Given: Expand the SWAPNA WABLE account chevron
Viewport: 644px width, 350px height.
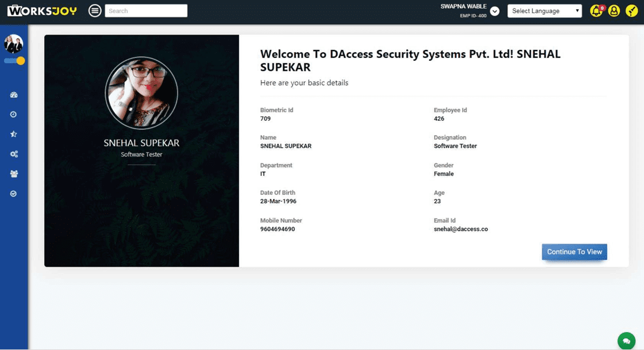Looking at the screenshot, I should tap(495, 10).
